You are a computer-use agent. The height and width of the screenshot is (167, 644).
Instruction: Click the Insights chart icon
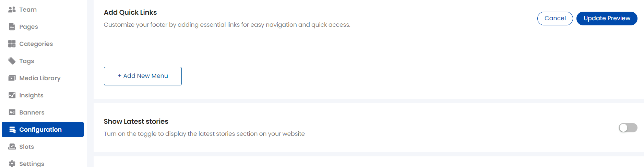click(12, 95)
